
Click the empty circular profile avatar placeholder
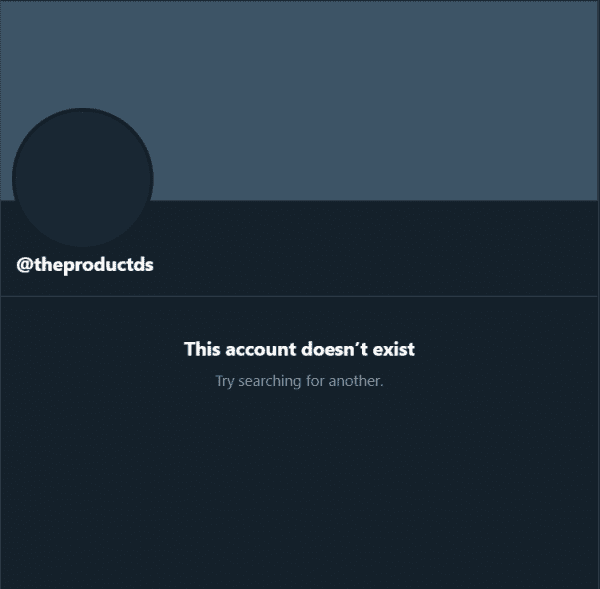coord(83,178)
